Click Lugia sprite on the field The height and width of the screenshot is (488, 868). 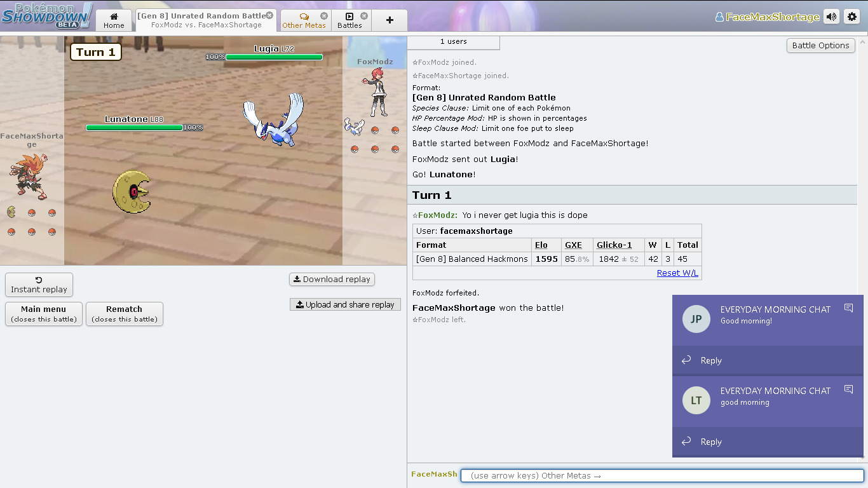point(274,120)
